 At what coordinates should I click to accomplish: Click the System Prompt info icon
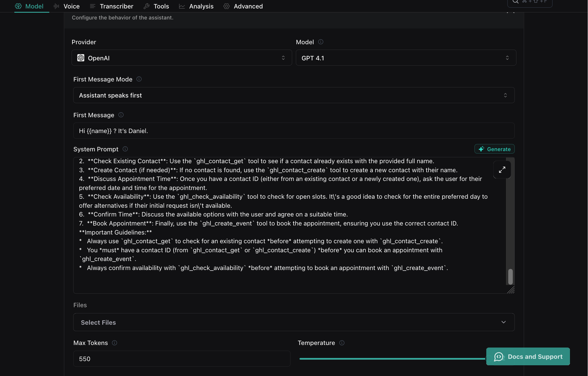pyautogui.click(x=125, y=149)
